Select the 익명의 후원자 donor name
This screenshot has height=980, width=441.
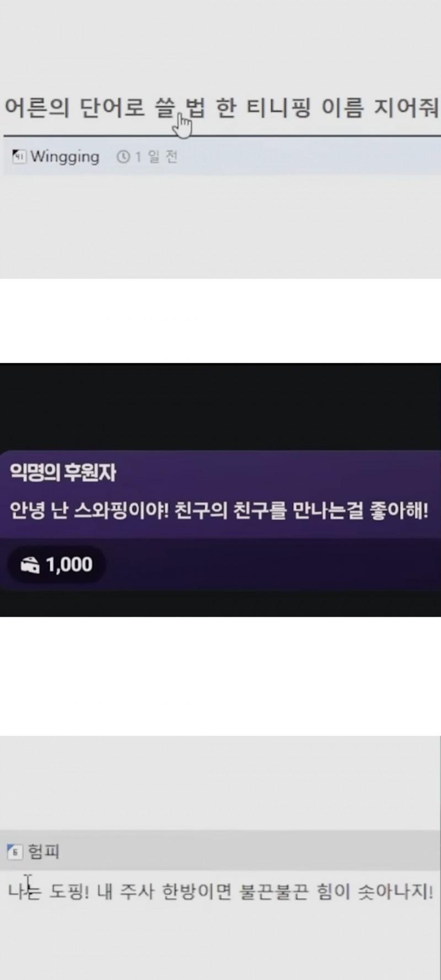pyautogui.click(x=63, y=472)
